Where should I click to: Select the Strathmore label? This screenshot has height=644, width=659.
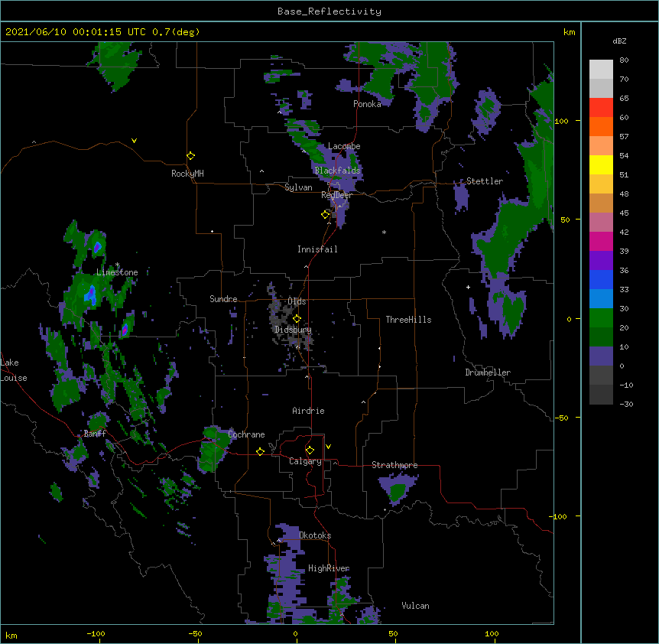click(394, 465)
